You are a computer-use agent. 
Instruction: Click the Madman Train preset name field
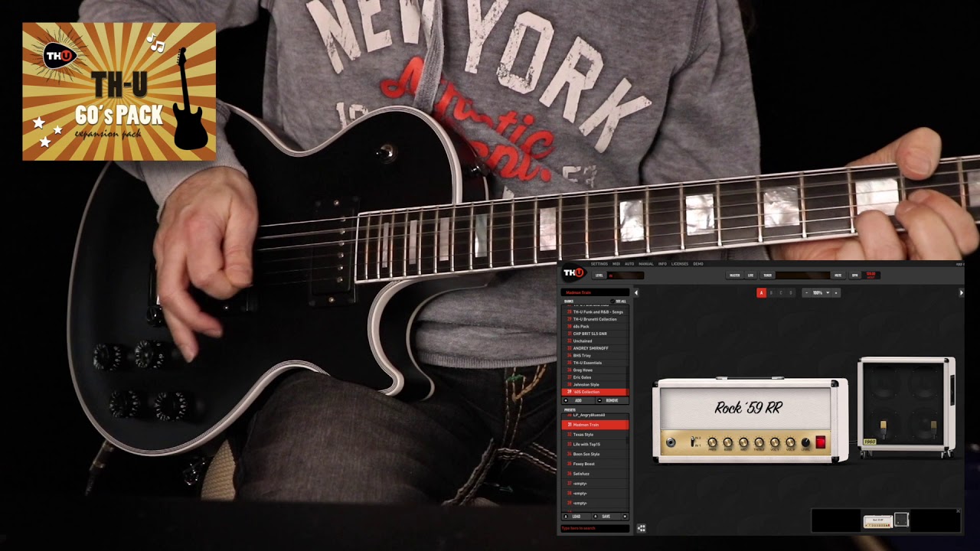[595, 292]
